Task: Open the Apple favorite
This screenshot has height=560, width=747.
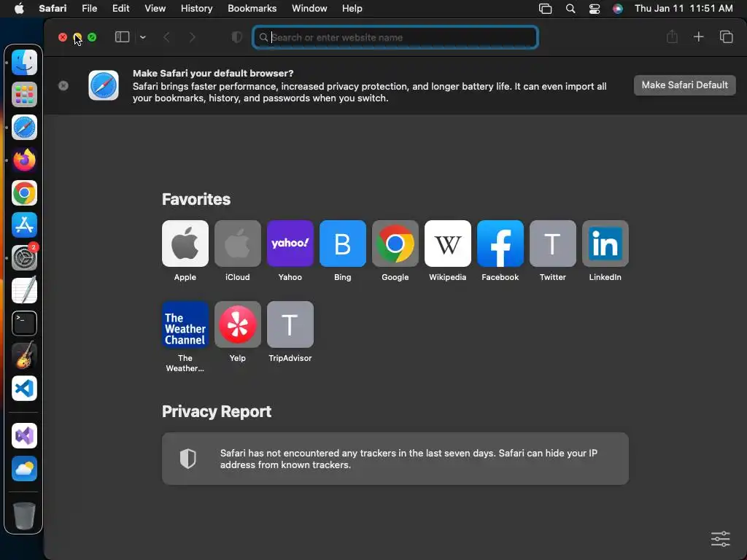Action: click(185, 244)
